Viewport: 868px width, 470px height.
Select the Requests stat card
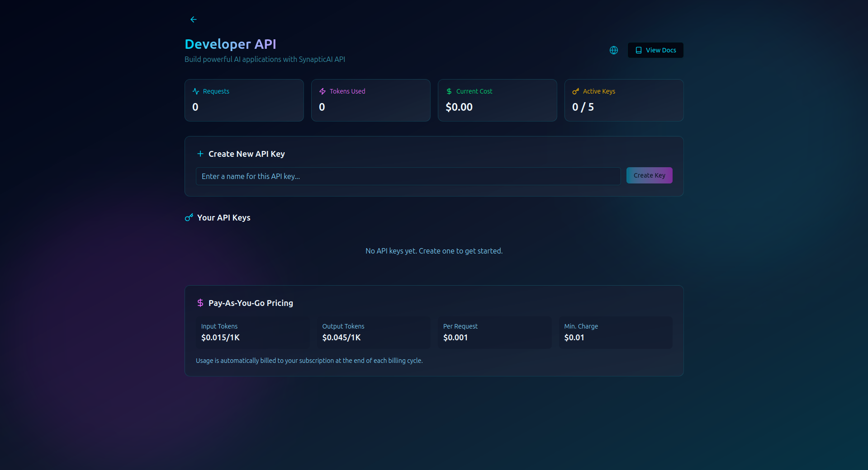(244, 100)
